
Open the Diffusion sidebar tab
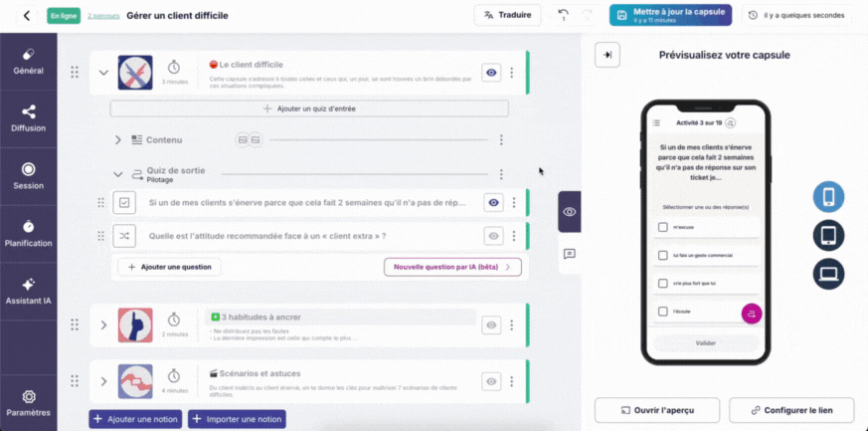point(28,118)
